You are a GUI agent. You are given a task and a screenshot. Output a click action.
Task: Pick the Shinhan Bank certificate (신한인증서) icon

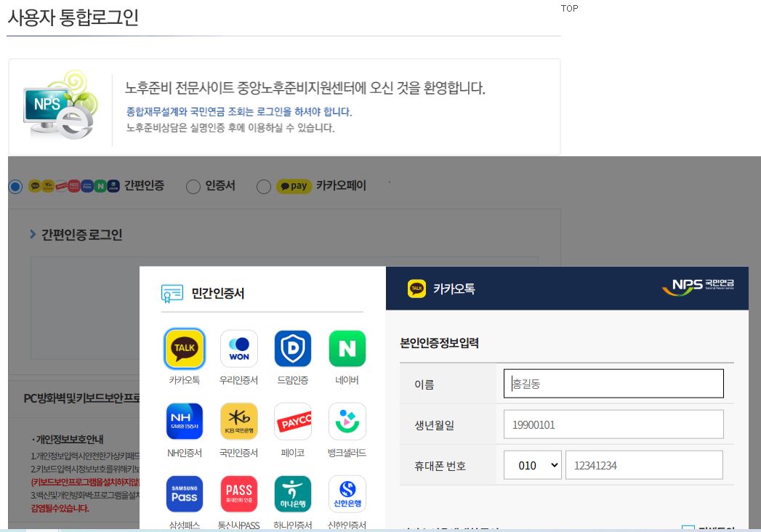347,494
